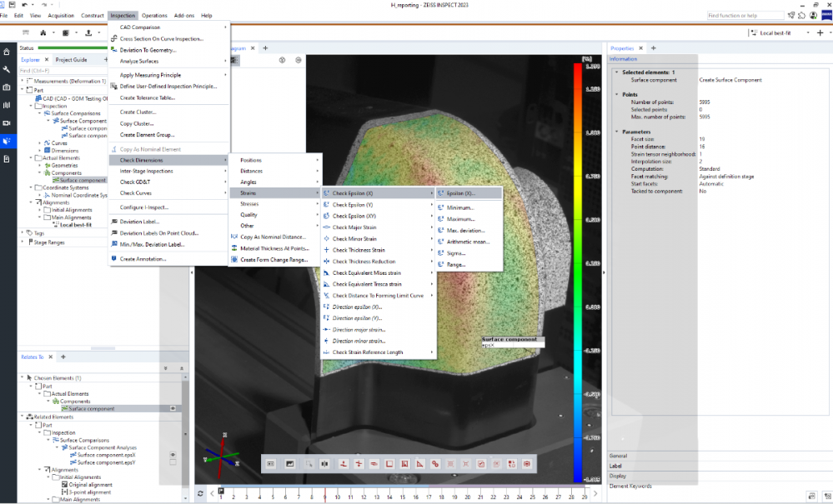Expand the Stage Ranges tree node
The width and height of the screenshot is (833, 504).
tap(23, 242)
